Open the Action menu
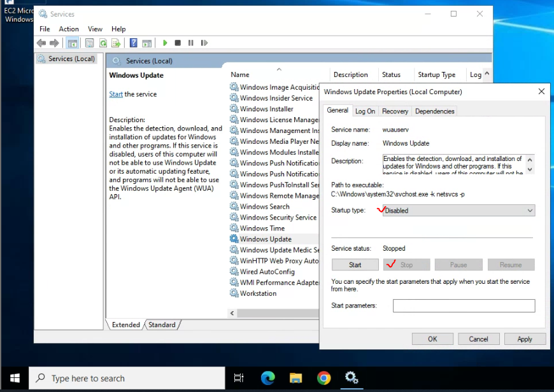The height and width of the screenshot is (392, 554). tap(69, 29)
